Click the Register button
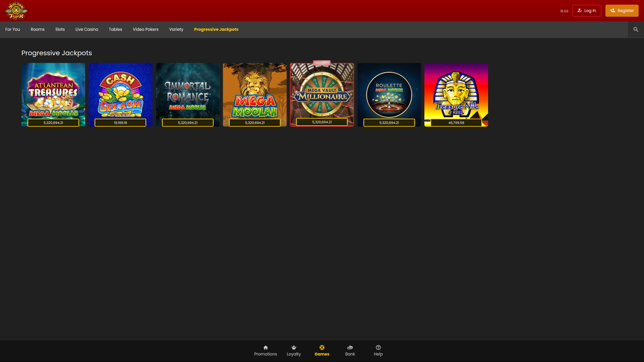This screenshot has height=362, width=644. click(622, 10)
